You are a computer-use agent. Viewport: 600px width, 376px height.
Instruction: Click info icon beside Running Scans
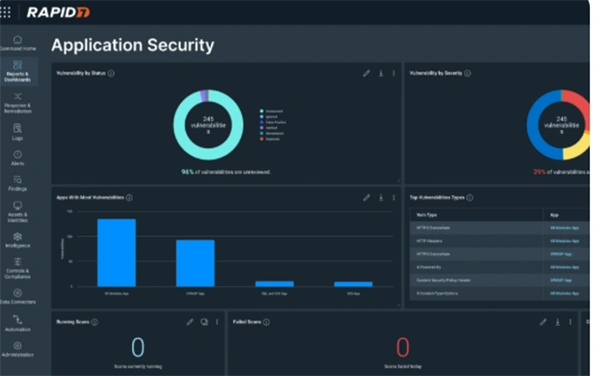coord(95,322)
